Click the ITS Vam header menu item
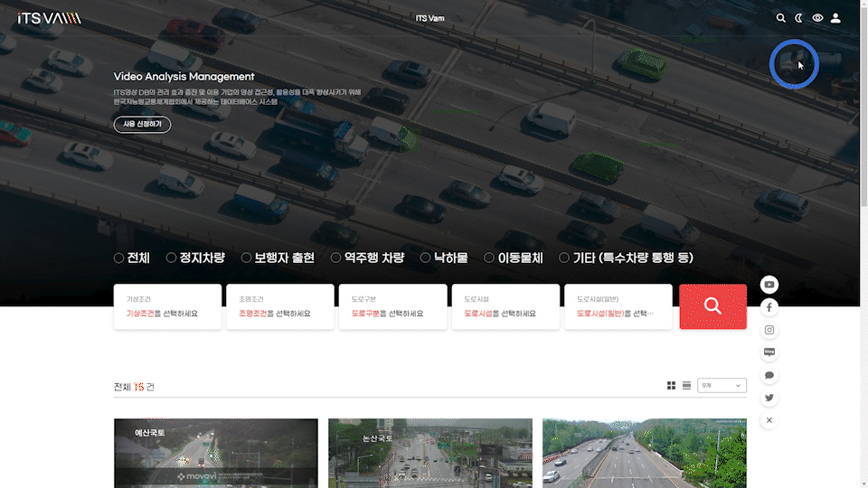Viewport: 868px width, 488px height. coord(430,18)
